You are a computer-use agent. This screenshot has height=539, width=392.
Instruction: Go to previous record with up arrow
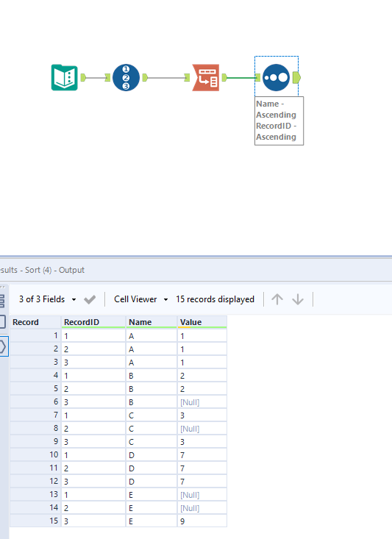[x=277, y=299]
